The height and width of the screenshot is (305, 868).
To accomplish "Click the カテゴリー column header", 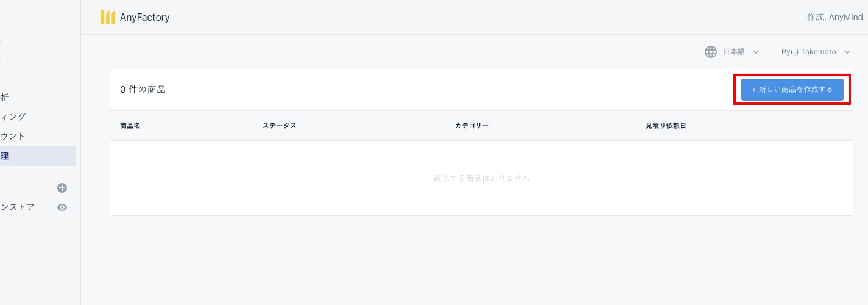I will 471,126.
